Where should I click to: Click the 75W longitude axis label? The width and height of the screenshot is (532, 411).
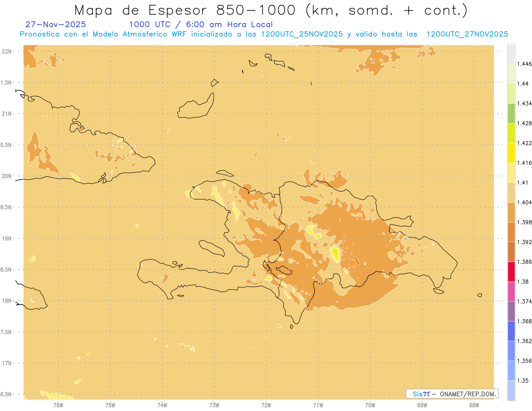click(x=110, y=405)
